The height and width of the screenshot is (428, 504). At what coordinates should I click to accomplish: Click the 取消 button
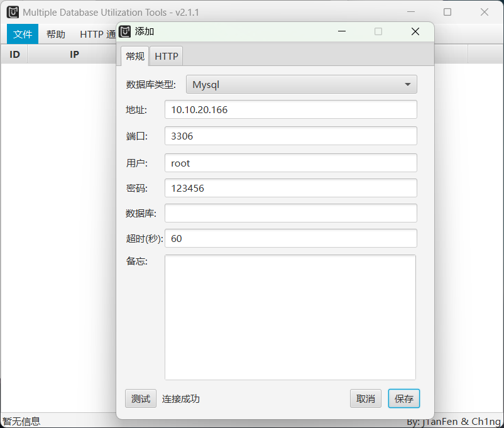[365, 398]
